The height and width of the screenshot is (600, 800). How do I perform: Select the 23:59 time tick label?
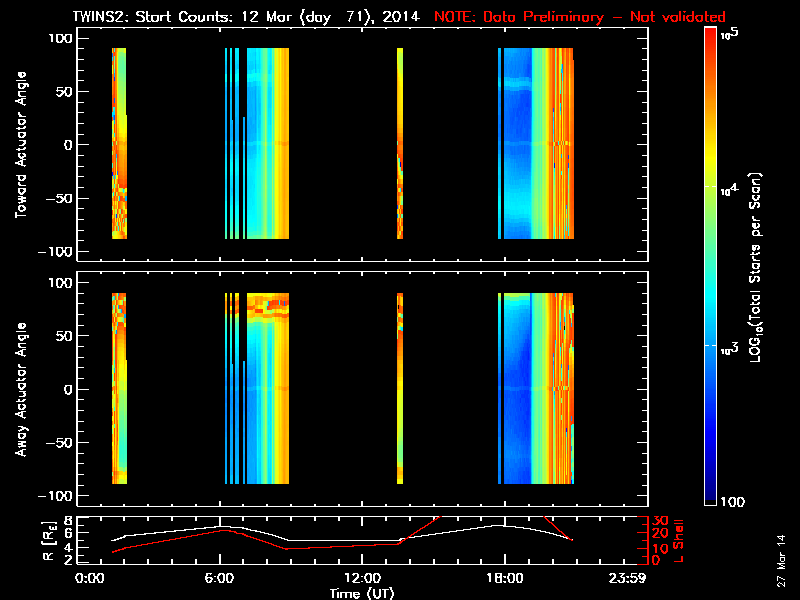coord(638,579)
